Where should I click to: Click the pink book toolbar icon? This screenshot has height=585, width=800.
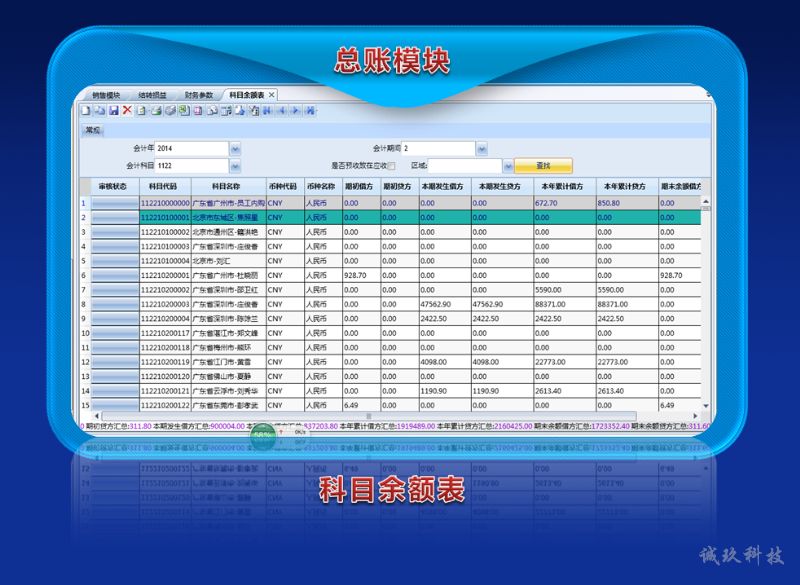click(198, 111)
